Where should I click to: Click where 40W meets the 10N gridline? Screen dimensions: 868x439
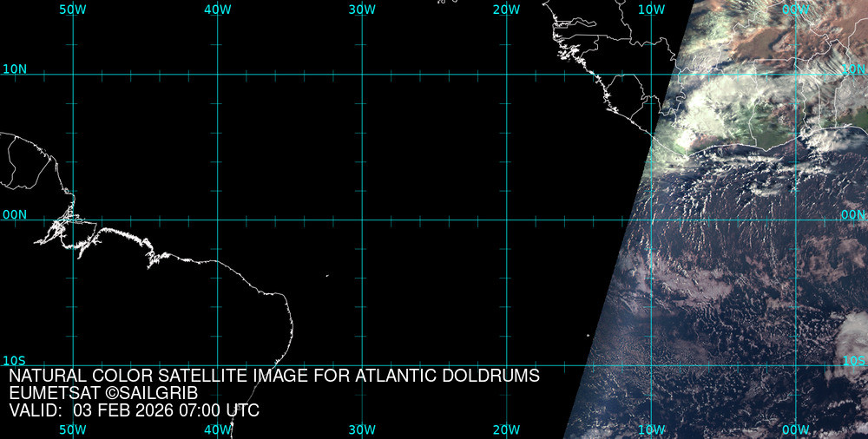217,75
